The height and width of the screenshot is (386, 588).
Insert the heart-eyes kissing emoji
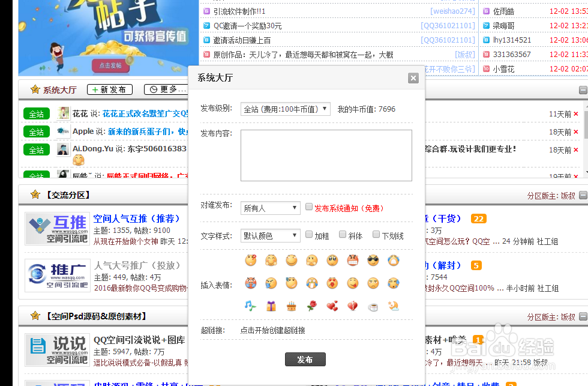pyautogui.click(x=332, y=283)
